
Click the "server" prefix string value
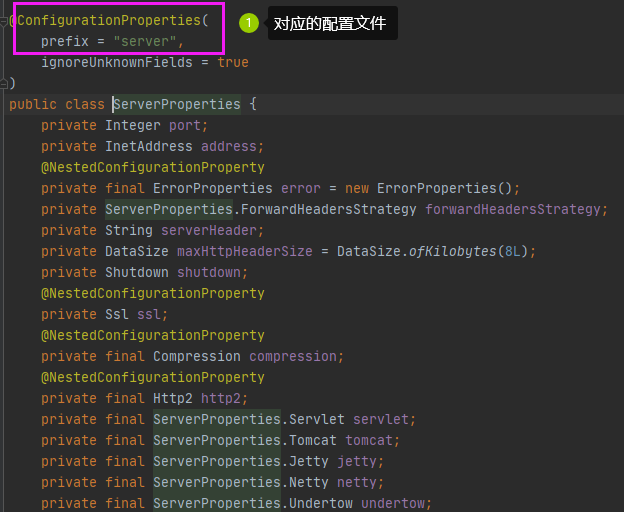[145, 41]
